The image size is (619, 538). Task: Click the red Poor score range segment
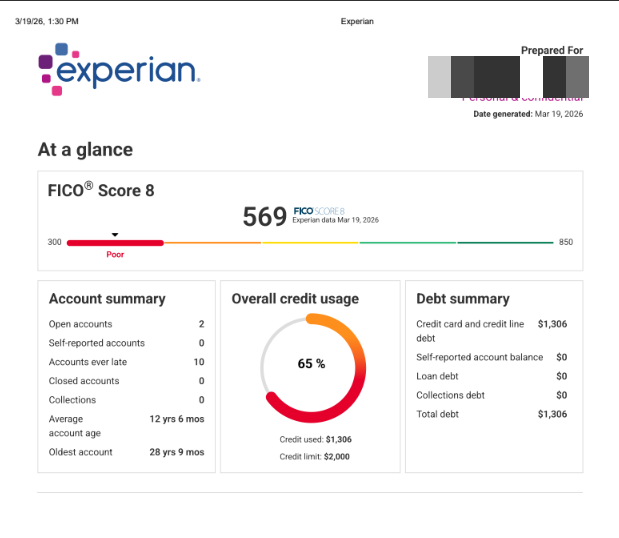point(115,243)
